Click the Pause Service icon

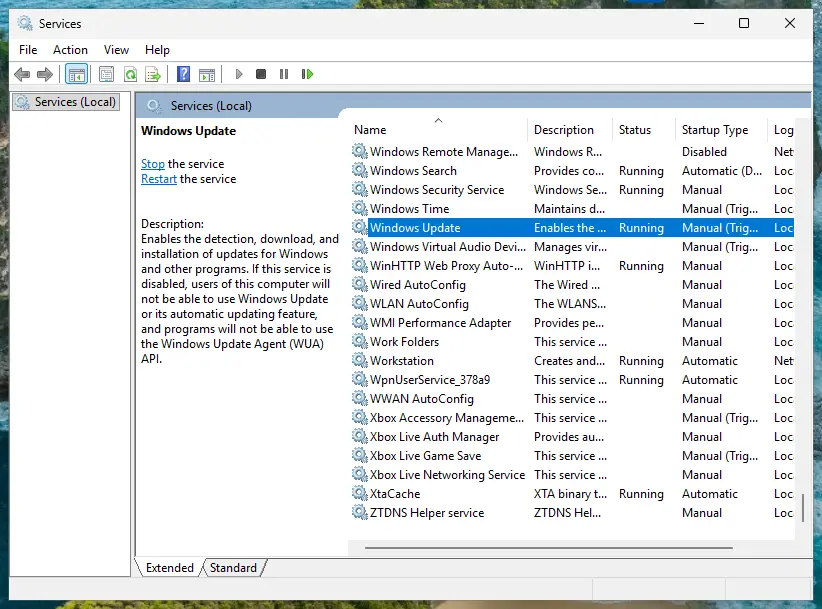(284, 74)
